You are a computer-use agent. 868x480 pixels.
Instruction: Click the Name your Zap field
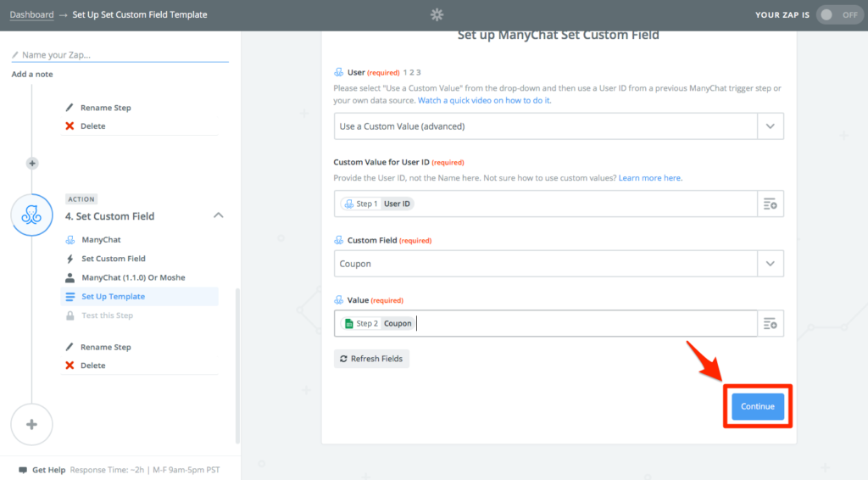[x=120, y=55]
